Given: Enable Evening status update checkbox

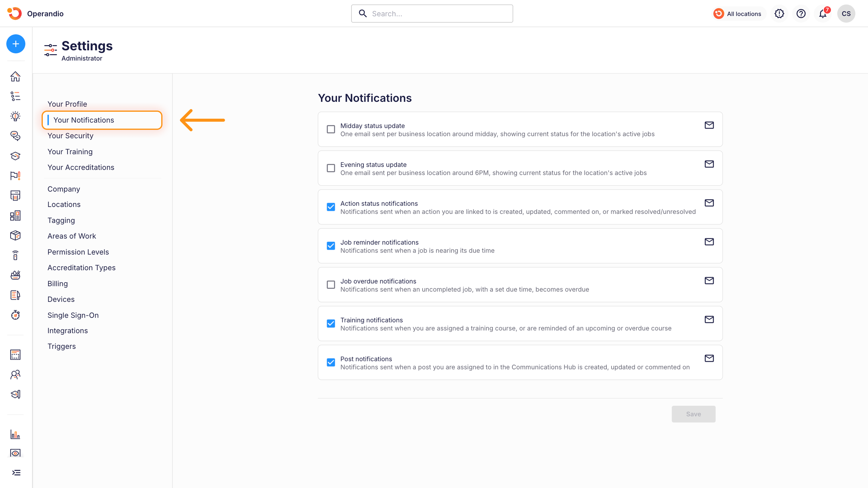Looking at the screenshot, I should (331, 168).
